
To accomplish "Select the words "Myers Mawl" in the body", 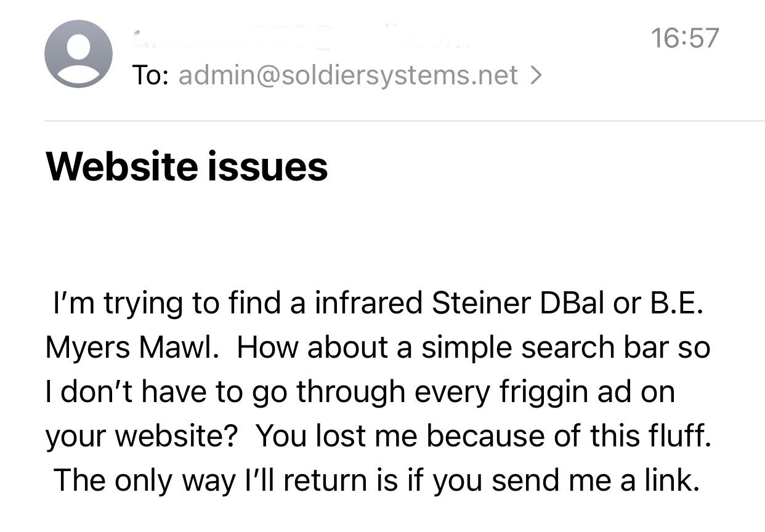I will (x=132, y=348).
